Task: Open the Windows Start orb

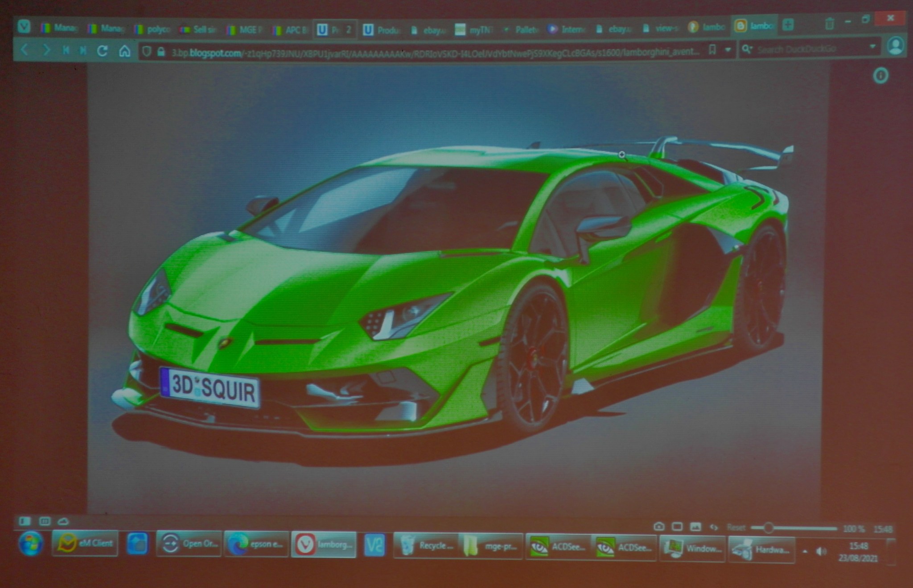Action: coord(31,544)
